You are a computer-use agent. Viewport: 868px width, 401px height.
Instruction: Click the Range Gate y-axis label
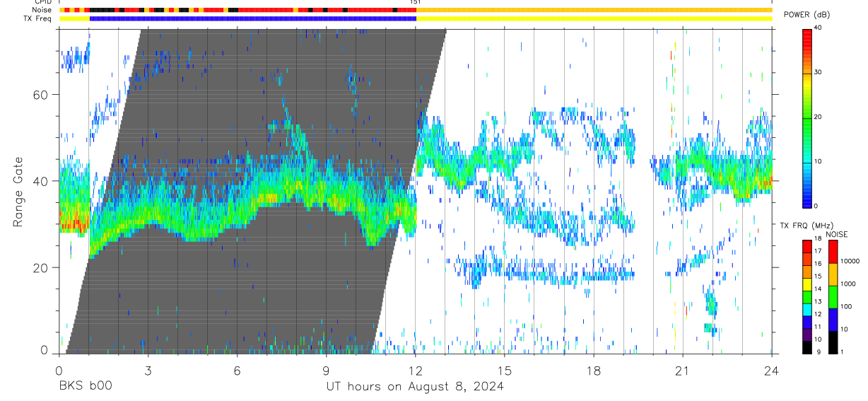tap(18, 192)
